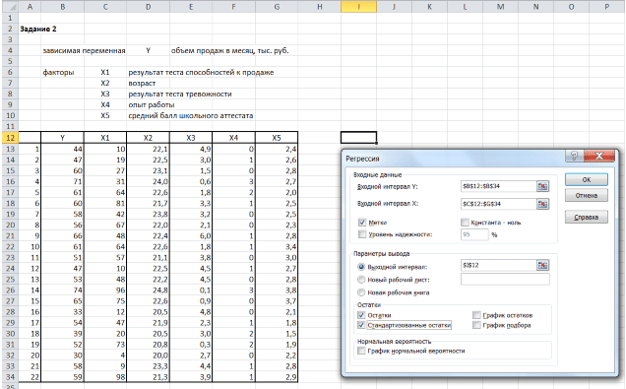The image size is (626, 389).
Task: Click the cell with text возраст
Action: click(x=142, y=83)
